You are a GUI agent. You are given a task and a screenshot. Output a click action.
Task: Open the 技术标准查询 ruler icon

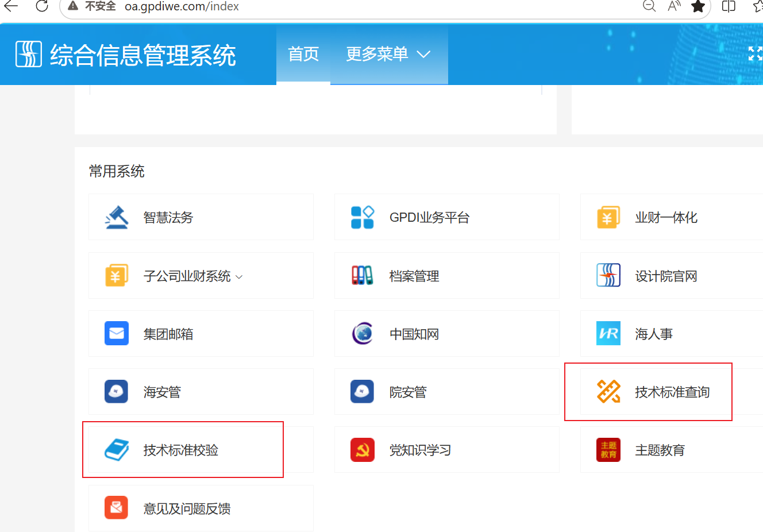click(x=608, y=392)
